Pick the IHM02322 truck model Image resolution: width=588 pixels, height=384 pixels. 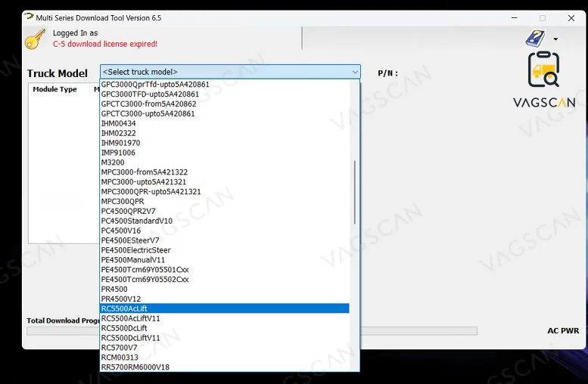tap(225, 133)
